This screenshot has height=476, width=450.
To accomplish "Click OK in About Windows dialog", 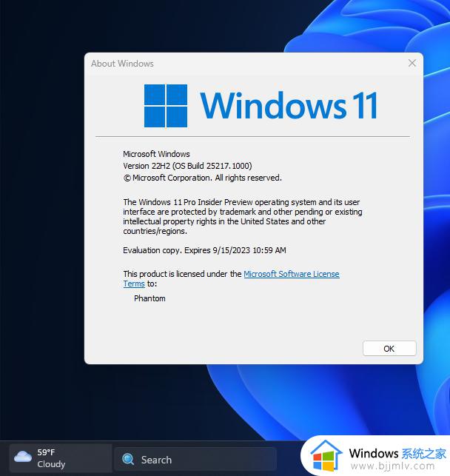I will tap(389, 348).
